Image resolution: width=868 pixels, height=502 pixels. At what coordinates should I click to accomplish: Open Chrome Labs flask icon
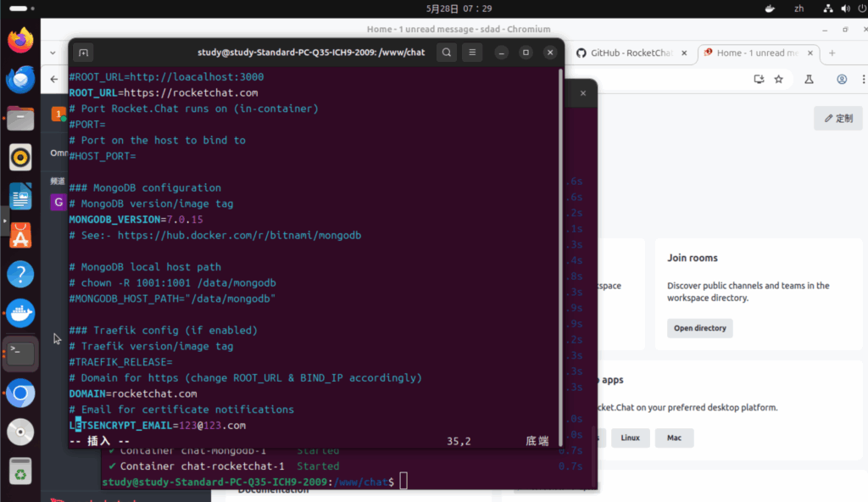coord(809,79)
